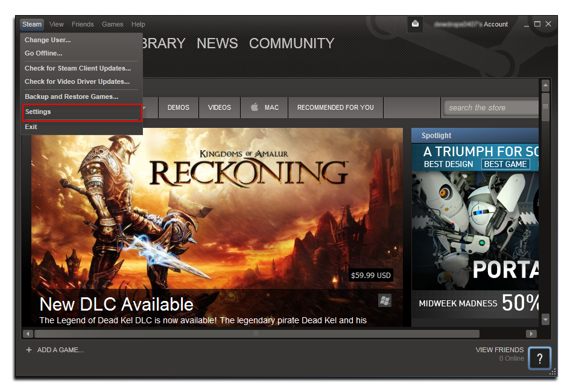Image resolution: width=573 pixels, height=392 pixels.
Task: Click the down arrow on the vertical scrollbar
Action: coord(545,319)
